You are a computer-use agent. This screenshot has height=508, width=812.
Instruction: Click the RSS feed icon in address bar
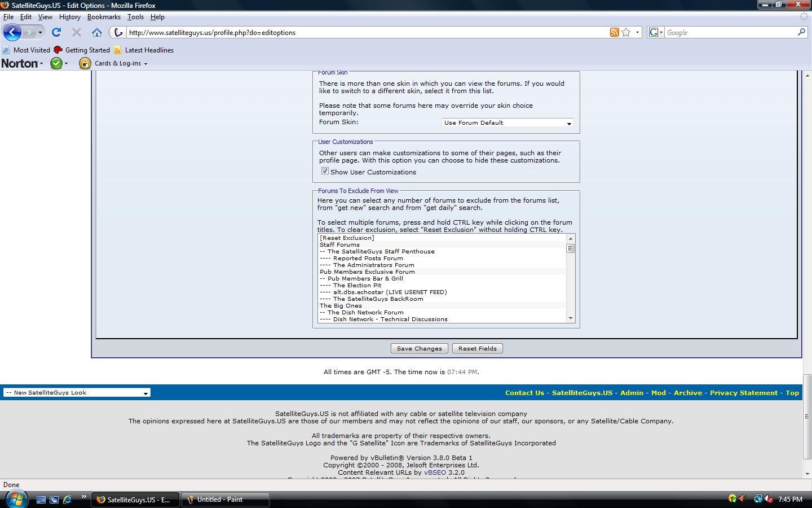point(615,32)
